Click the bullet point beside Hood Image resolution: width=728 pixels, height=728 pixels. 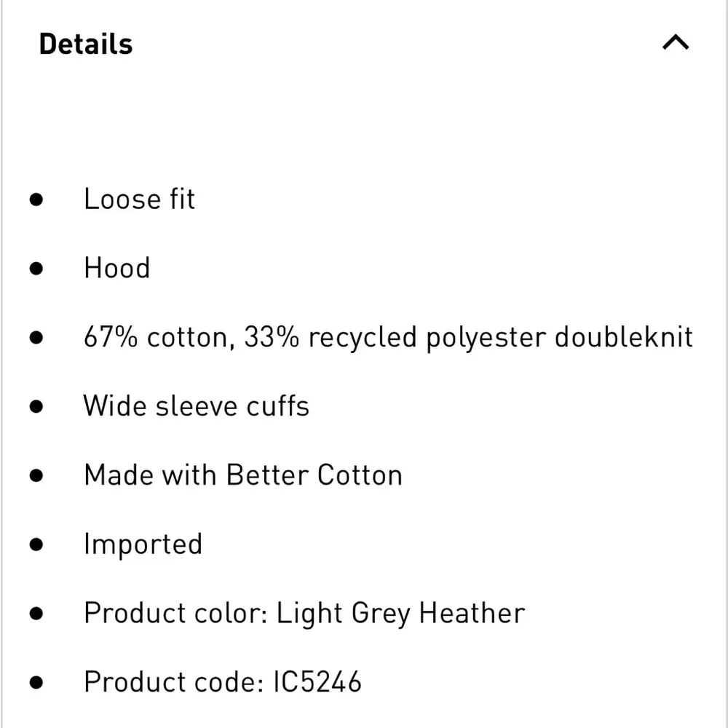coord(36,268)
